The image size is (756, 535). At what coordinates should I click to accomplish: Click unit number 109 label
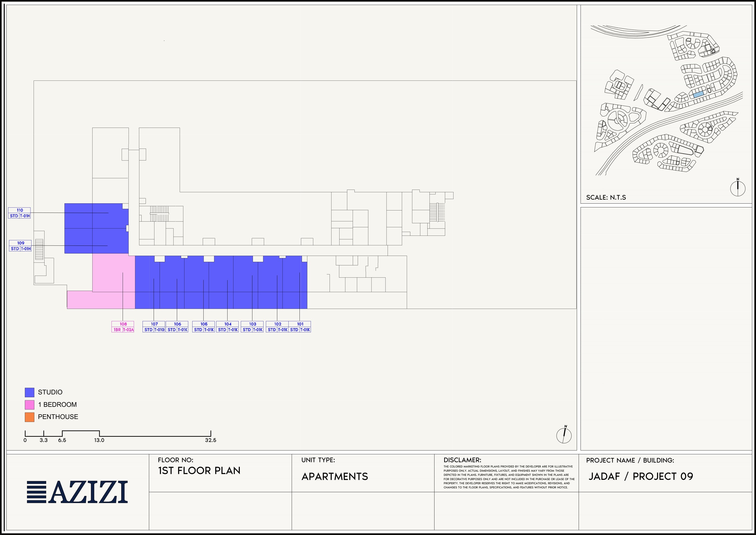click(x=20, y=243)
